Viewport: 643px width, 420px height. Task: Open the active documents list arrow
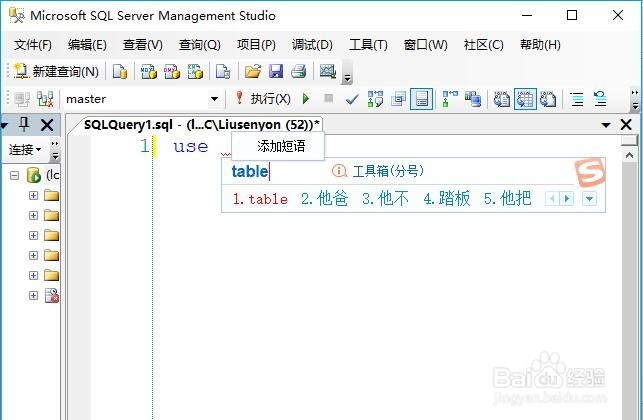(606, 125)
